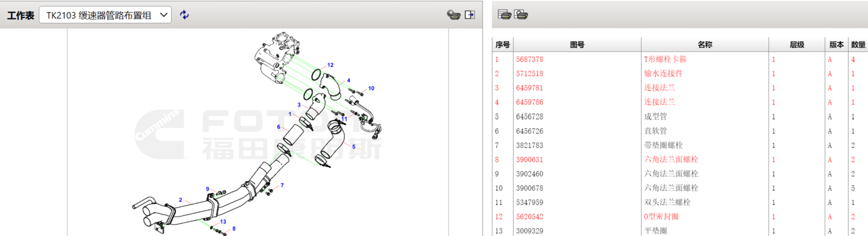Select part number 3009329 cell
This screenshot has height=236, width=868.
pyautogui.click(x=529, y=231)
